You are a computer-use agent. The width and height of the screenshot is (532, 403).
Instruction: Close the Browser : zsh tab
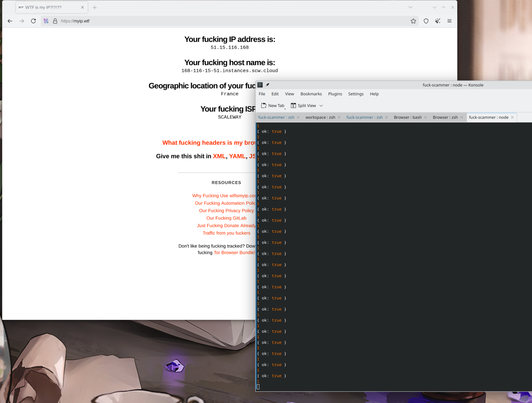click(462, 117)
